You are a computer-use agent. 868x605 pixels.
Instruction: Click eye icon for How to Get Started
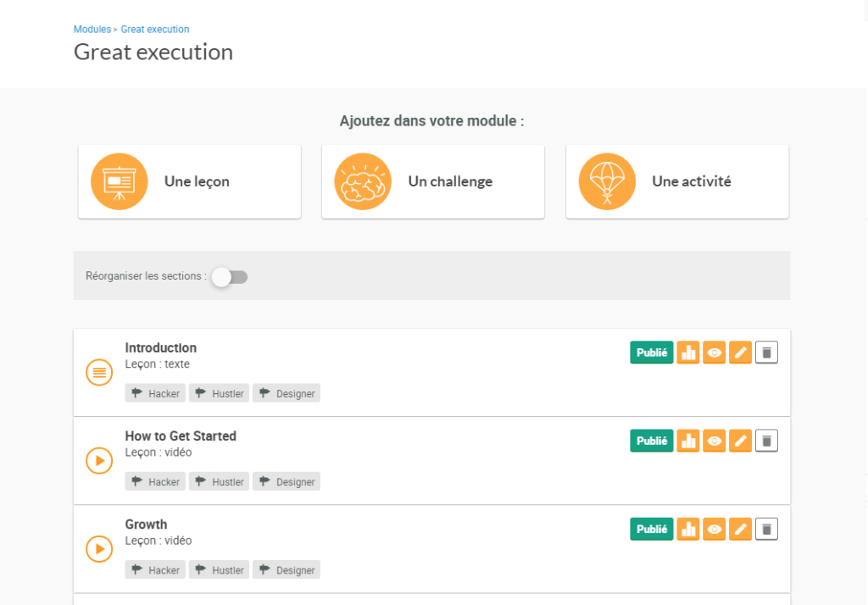[715, 441]
